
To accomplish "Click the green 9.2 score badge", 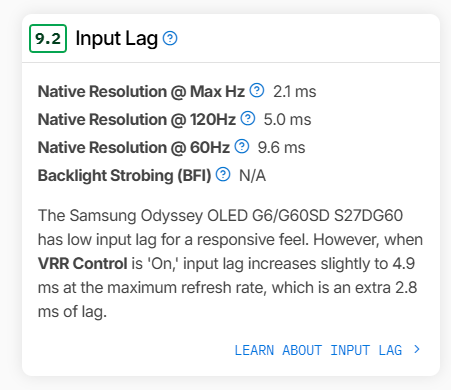I will [48, 38].
